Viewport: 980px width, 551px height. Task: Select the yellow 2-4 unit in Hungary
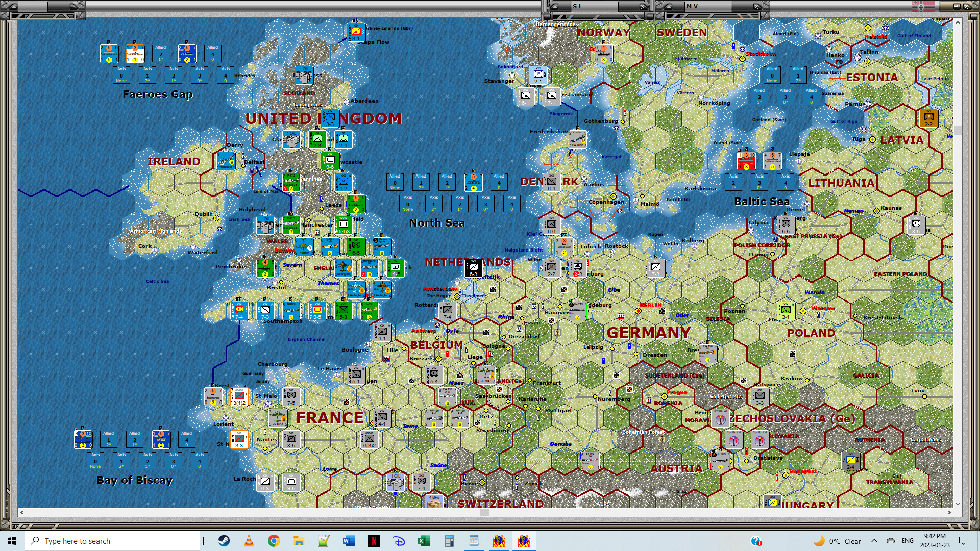[851, 461]
